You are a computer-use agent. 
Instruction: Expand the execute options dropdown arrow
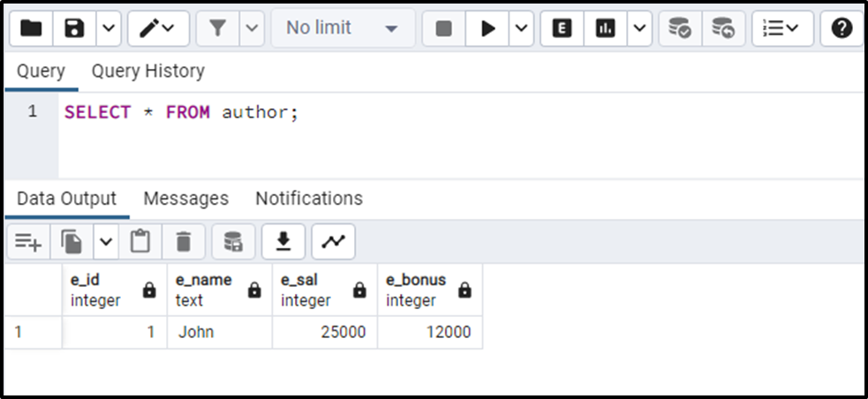pyautogui.click(x=521, y=28)
